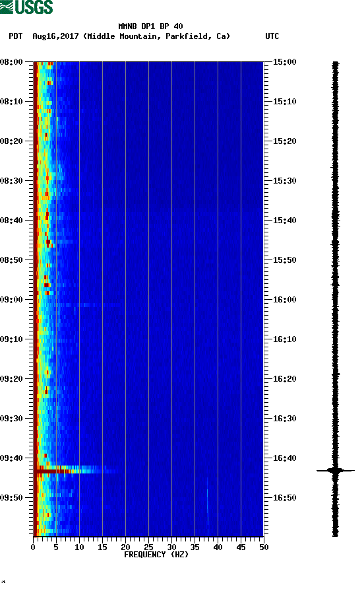Click the 09:40 PDT time label
The width and height of the screenshot is (364, 589).
(x=11, y=458)
